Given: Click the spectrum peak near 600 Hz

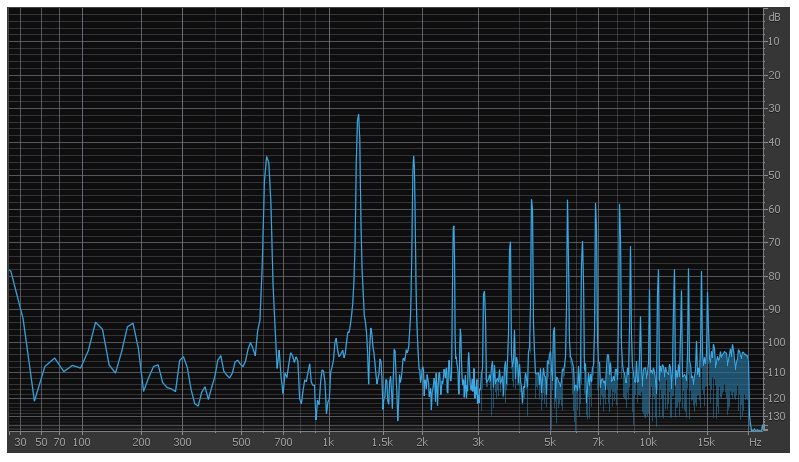Looking at the screenshot, I should point(267,158).
